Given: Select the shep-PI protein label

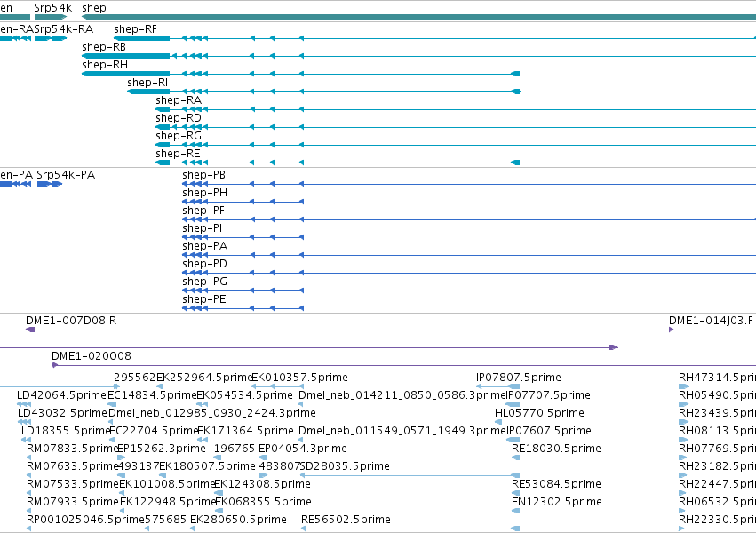Looking at the screenshot, I should [202, 228].
